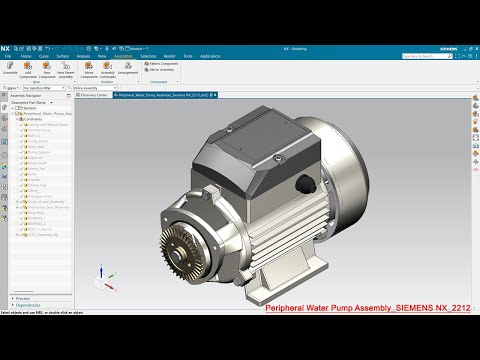Screen dimensions: 480x360
Task: Click the Window switch icon in the title bar
Action: click(x=122, y=49)
